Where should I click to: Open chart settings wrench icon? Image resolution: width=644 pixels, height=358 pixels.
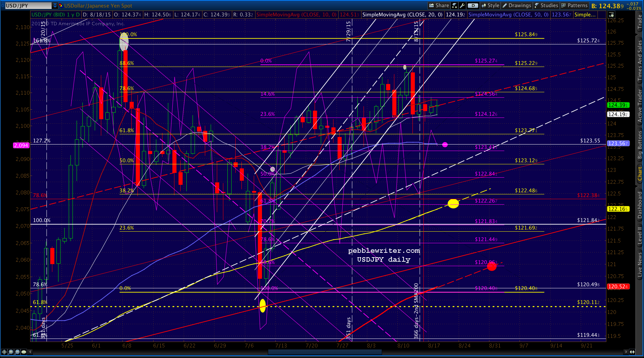pos(462,5)
